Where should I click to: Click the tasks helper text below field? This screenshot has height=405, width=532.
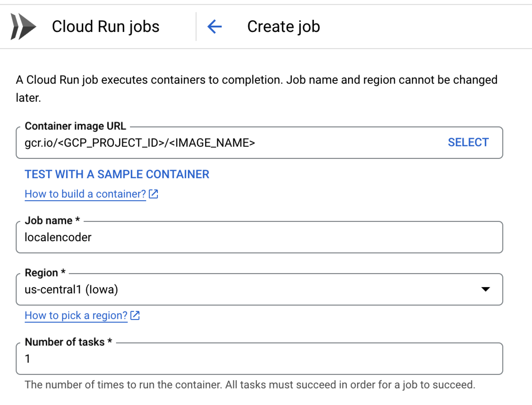point(250,385)
